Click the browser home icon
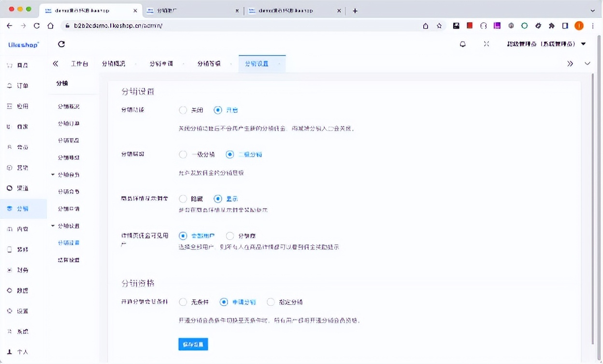Screen dimensions: 603x364 pyautogui.click(x=50, y=26)
